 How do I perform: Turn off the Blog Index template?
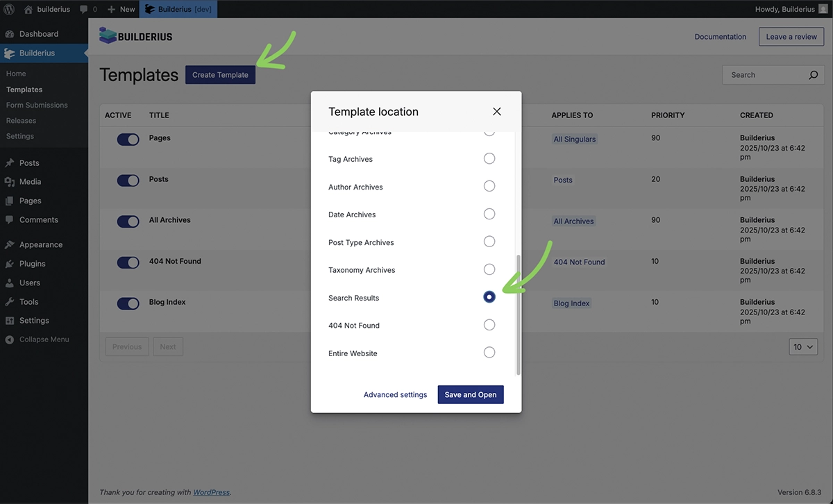(128, 303)
